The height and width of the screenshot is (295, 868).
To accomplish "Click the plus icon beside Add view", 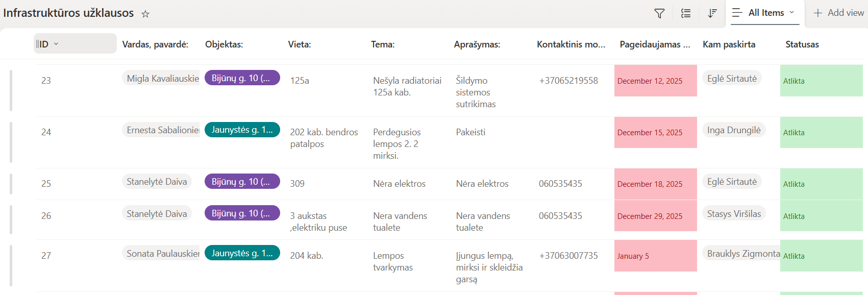I will pos(817,13).
